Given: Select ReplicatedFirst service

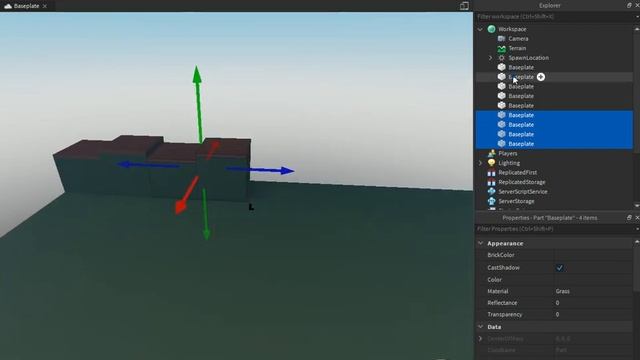Looking at the screenshot, I should point(518,173).
